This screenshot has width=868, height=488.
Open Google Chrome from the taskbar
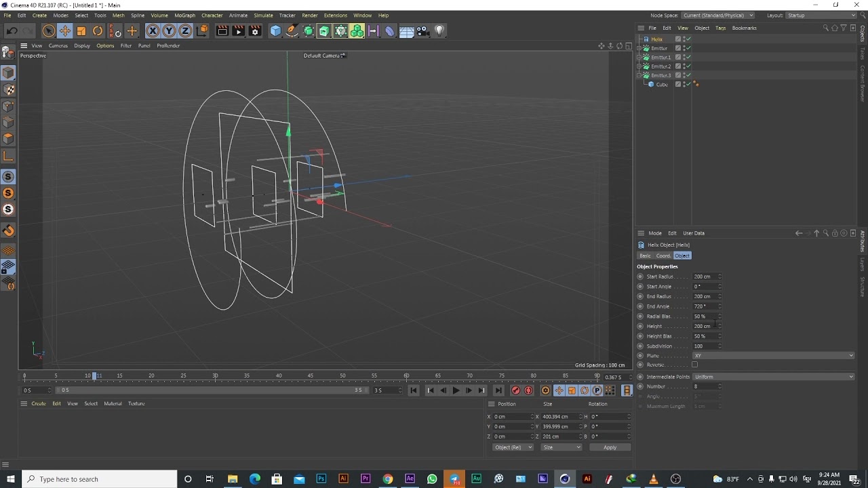pyautogui.click(x=388, y=479)
